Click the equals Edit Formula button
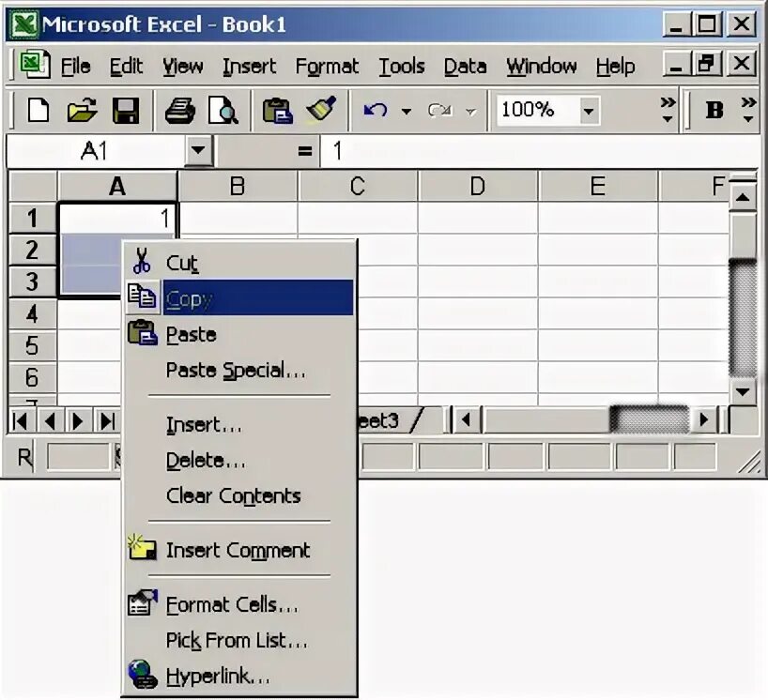The height and width of the screenshot is (700, 768). pyautogui.click(x=304, y=151)
